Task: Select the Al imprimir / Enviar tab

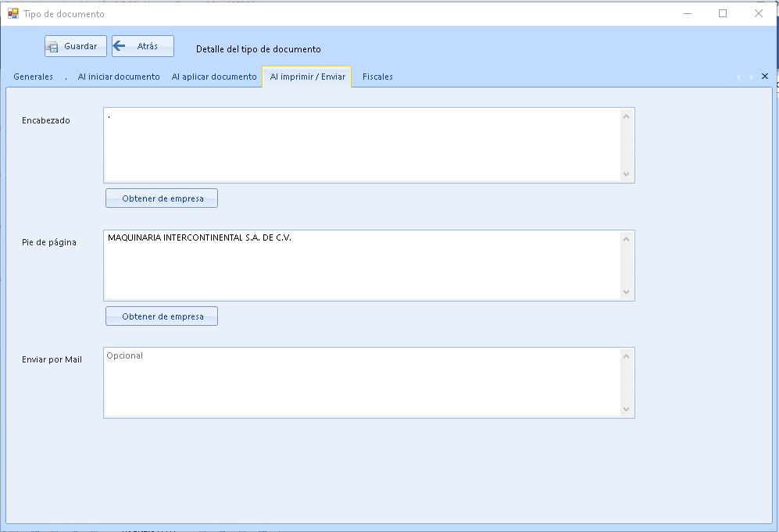Action: click(307, 77)
